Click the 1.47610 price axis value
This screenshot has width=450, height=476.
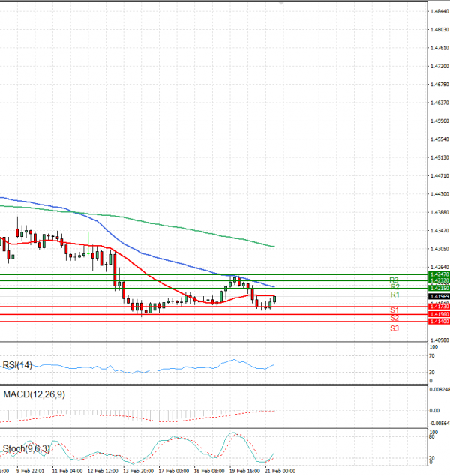tap(439, 48)
